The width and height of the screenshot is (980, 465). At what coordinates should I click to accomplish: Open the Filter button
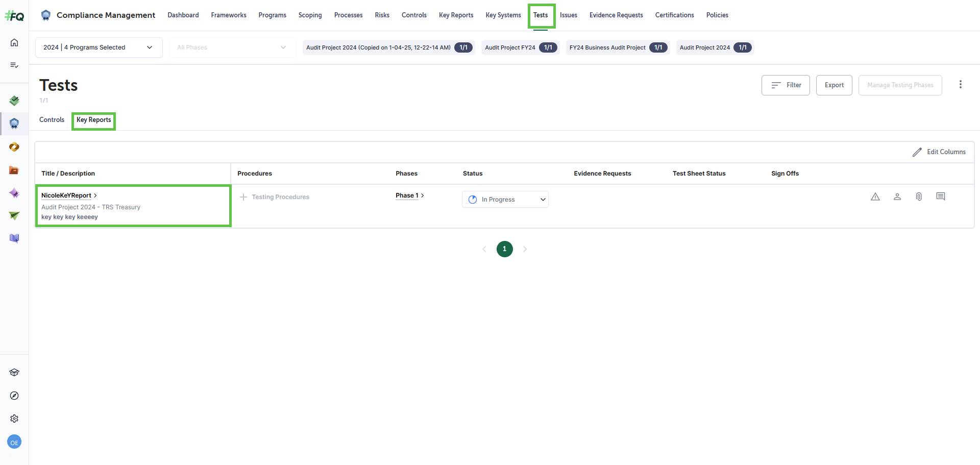click(785, 85)
